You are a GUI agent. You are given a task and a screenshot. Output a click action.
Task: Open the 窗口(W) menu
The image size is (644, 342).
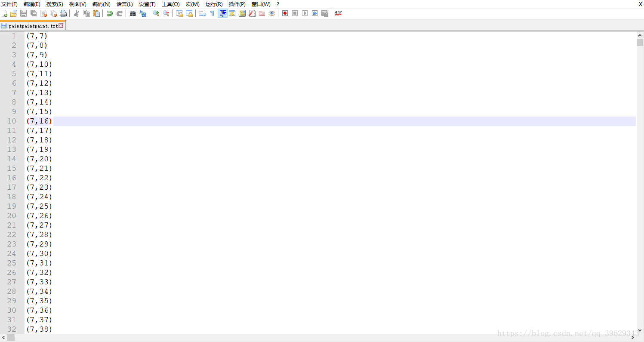(x=261, y=4)
